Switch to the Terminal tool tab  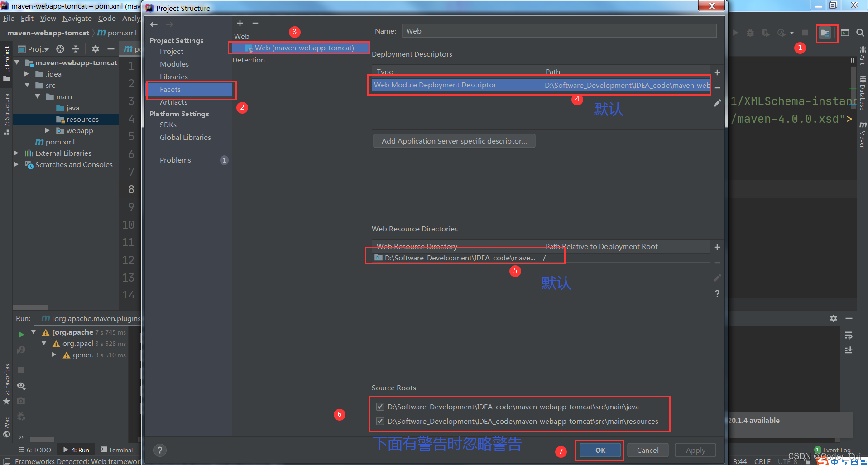point(117,450)
